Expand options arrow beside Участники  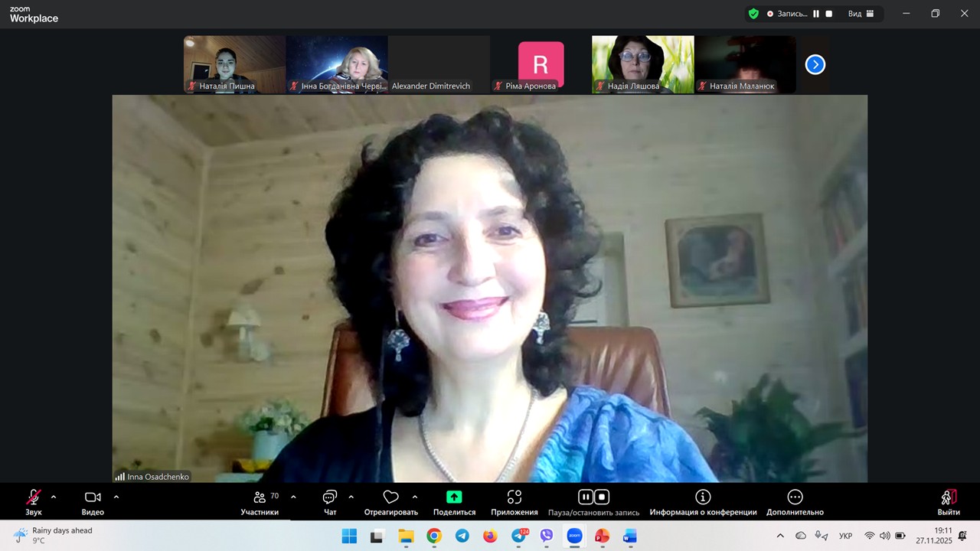pyautogui.click(x=293, y=497)
